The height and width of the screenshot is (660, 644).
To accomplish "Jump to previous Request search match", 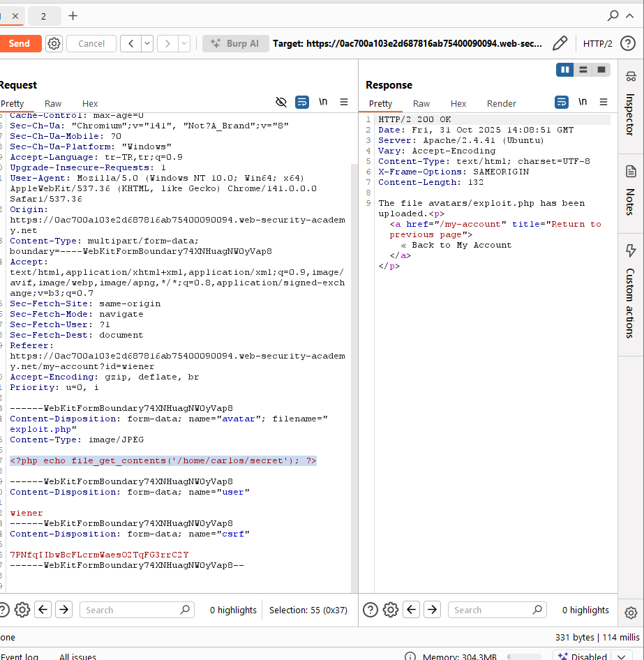I will coord(43,610).
